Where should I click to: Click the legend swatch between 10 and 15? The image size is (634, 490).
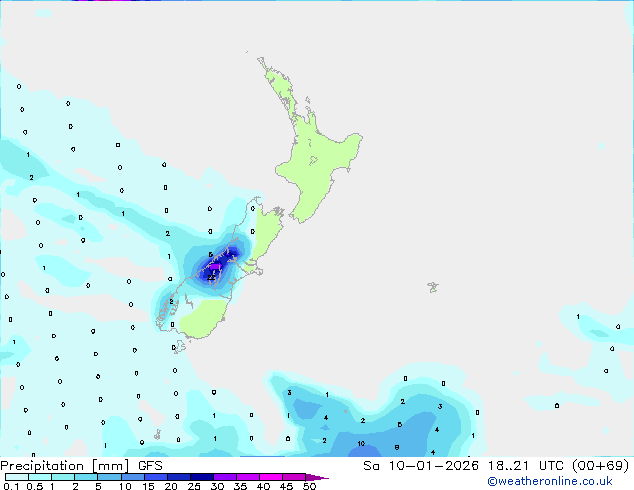133,477
